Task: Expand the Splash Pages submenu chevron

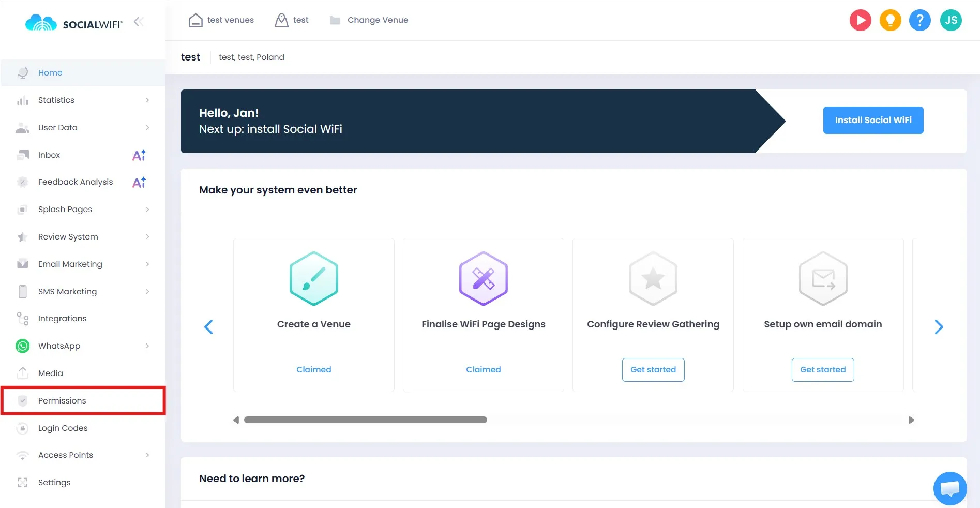Action: (147, 210)
